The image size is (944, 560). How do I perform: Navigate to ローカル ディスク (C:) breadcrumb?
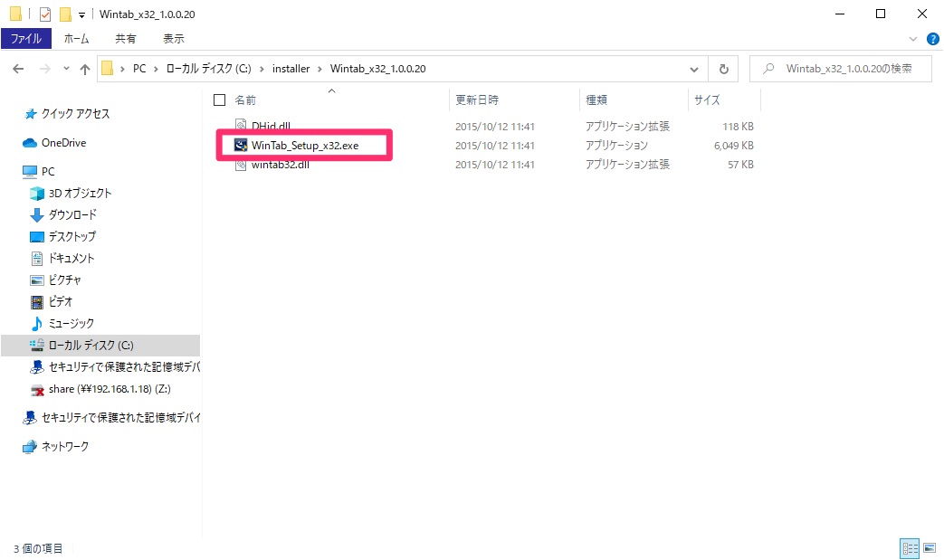[208, 69]
